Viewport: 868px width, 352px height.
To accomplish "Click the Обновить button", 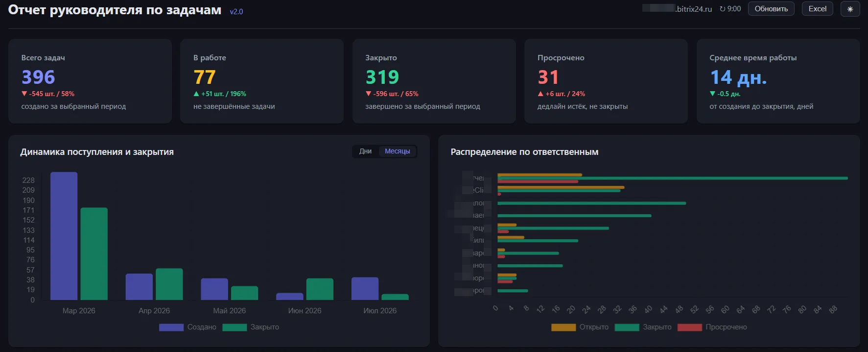I will [x=771, y=9].
